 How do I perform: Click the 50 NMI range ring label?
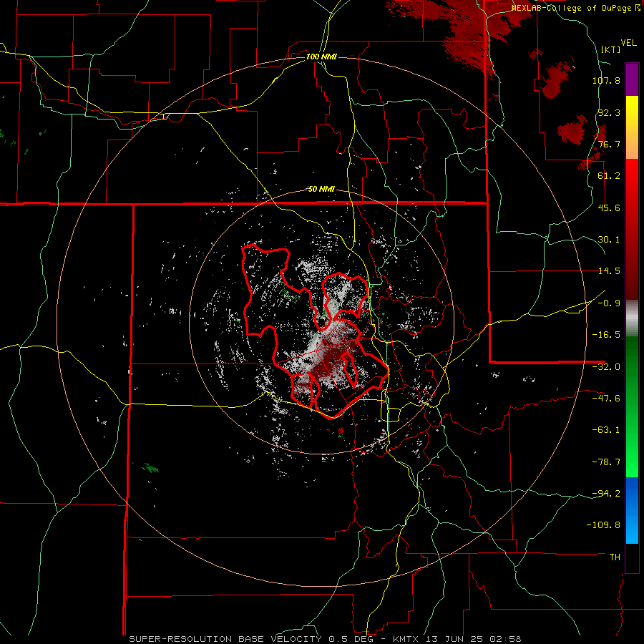point(321,190)
